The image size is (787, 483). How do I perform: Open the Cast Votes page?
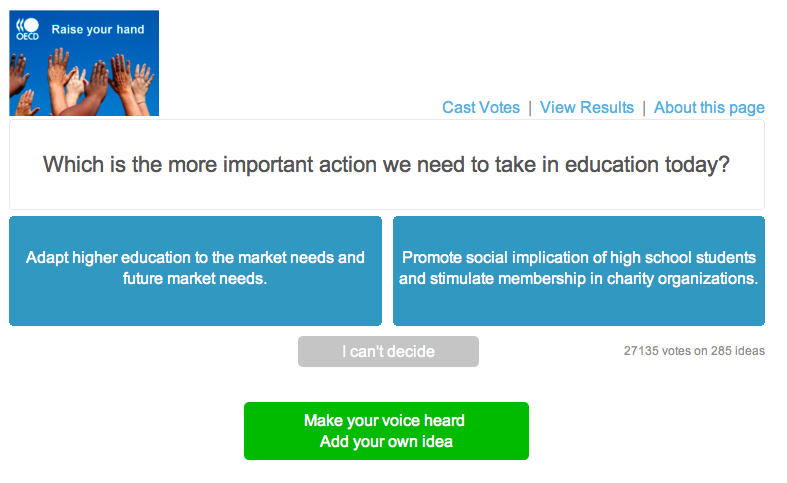pos(481,108)
